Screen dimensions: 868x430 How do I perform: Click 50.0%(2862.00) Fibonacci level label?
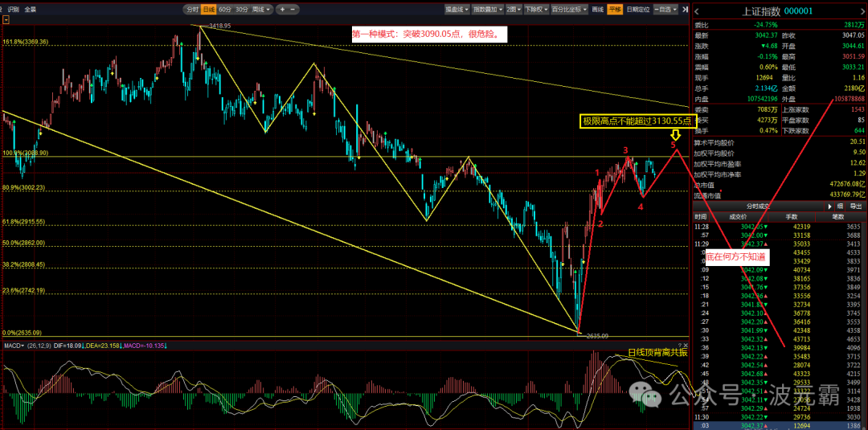click(x=24, y=243)
